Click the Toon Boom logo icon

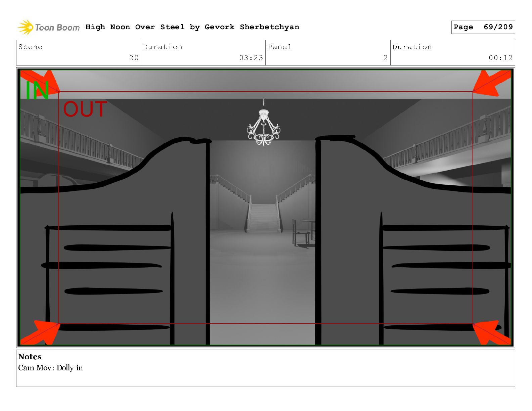[26, 27]
